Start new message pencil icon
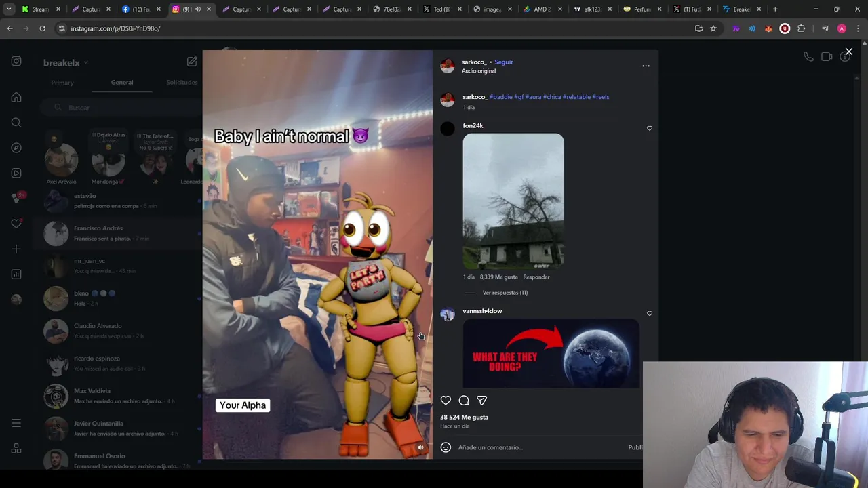Screen dimensions: 868x488 point(192,62)
